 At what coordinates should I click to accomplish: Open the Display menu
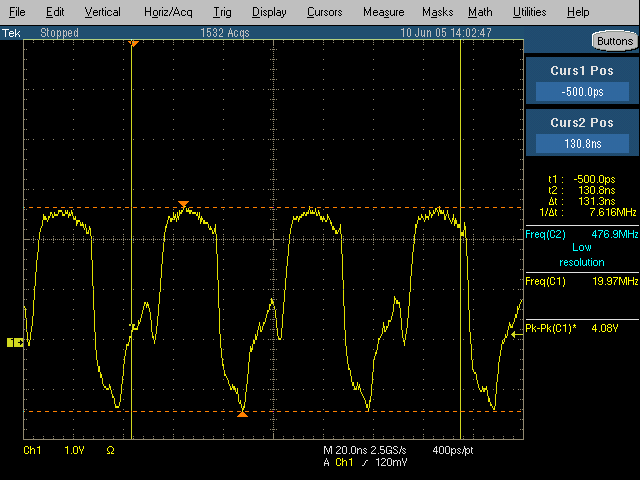[269, 12]
